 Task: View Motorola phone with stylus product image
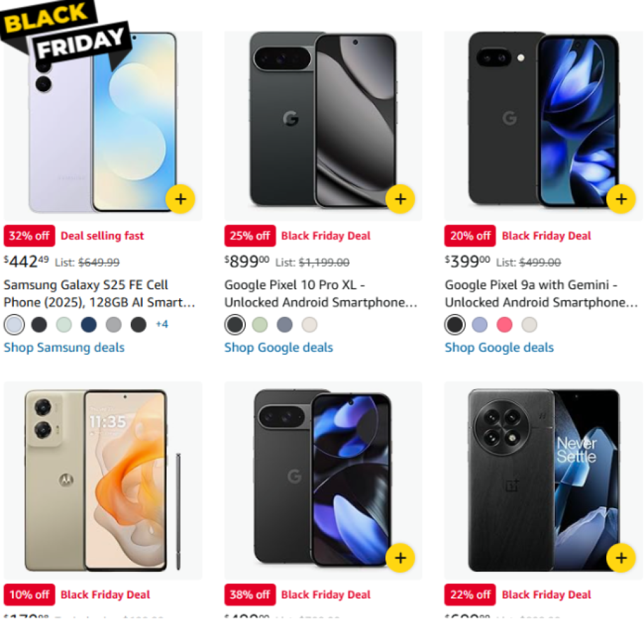tap(103, 480)
